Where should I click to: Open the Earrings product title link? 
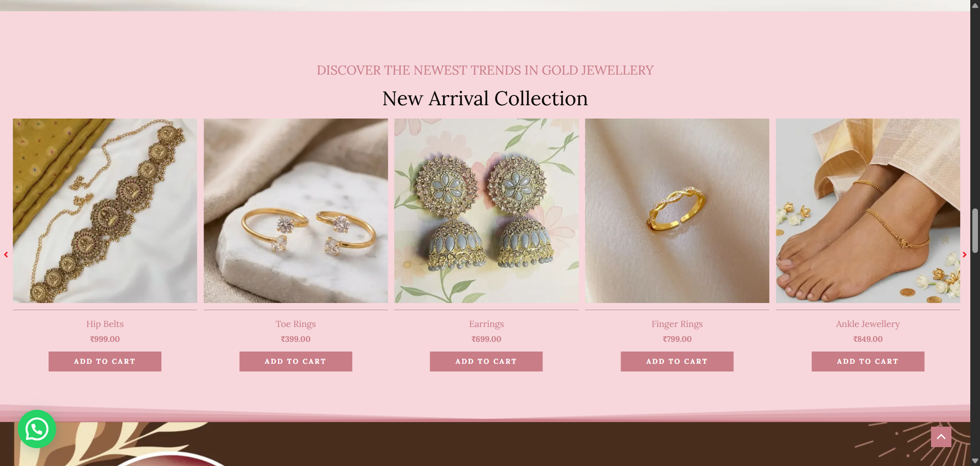pos(486,324)
